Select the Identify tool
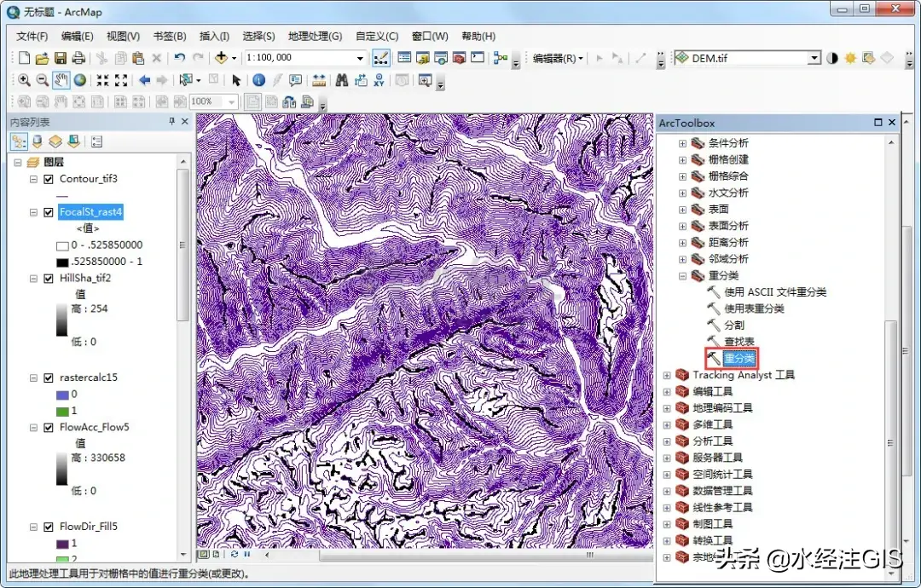This screenshot has height=588, width=921. (x=258, y=80)
